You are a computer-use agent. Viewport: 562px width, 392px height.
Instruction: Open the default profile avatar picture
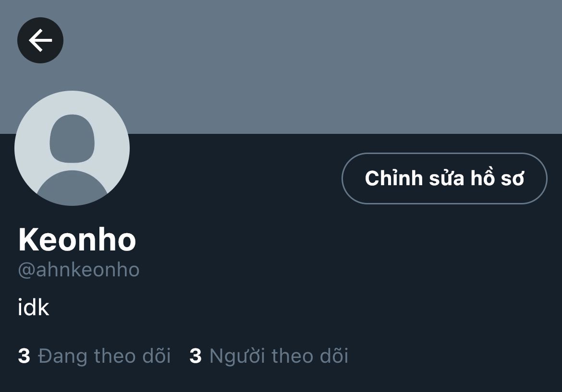click(x=72, y=148)
